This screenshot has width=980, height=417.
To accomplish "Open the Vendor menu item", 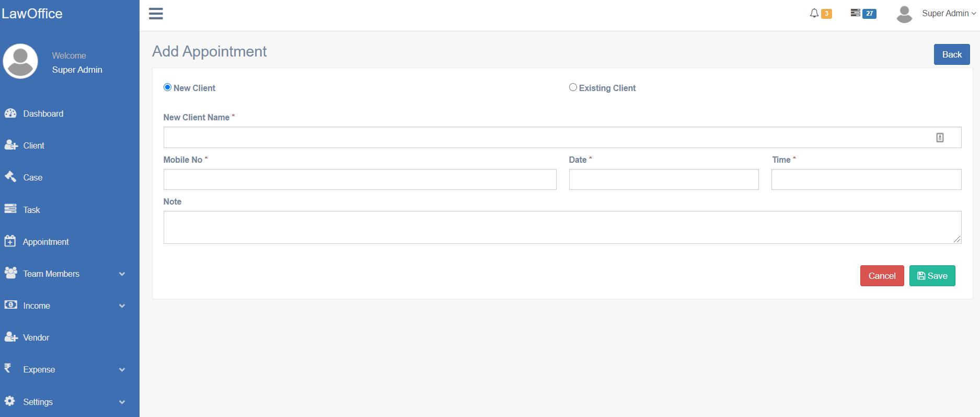I will coord(36,337).
